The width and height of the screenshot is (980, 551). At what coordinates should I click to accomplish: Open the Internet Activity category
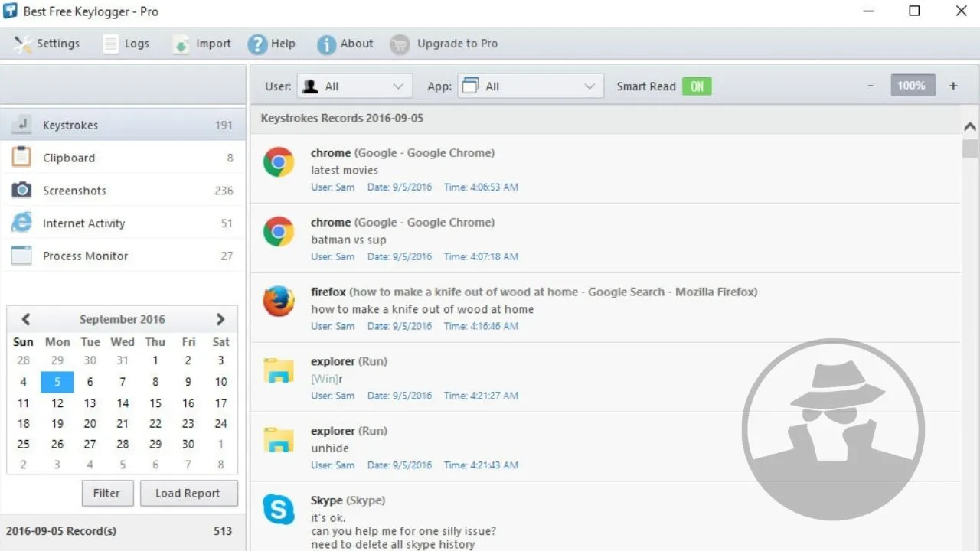(x=122, y=223)
